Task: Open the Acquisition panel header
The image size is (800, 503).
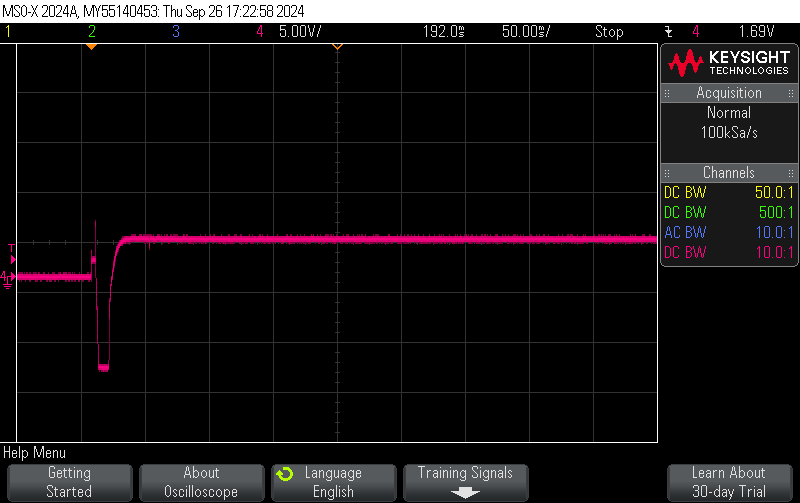Action: tap(728, 93)
